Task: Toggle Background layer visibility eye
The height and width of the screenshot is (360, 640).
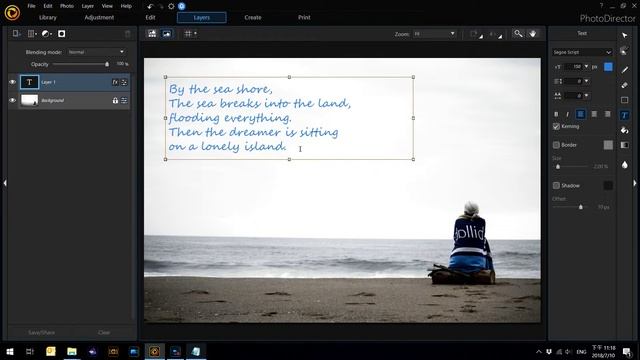Action: (13, 100)
